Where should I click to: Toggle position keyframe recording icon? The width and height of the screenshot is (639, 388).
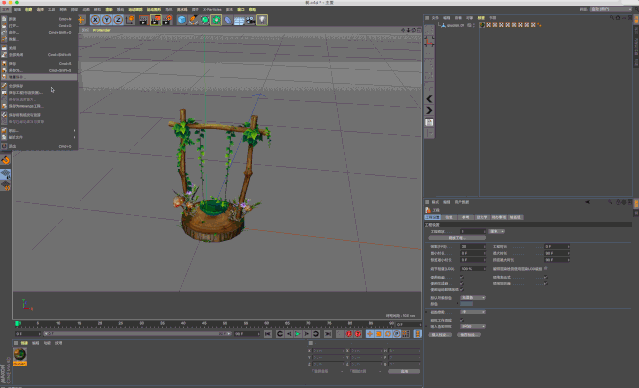(x=370, y=334)
